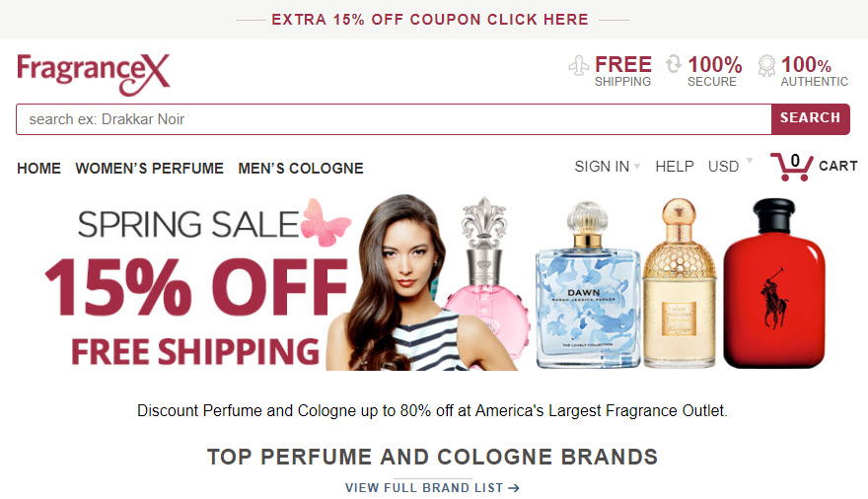Select the pink fleur-de-lis perfume bottle
The height and width of the screenshot is (499, 868).
click(486, 283)
